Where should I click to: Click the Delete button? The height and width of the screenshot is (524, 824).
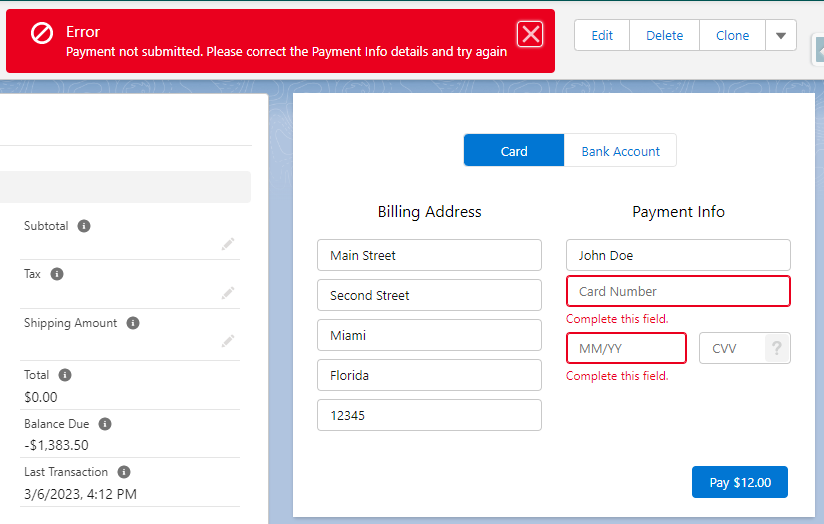tap(664, 35)
